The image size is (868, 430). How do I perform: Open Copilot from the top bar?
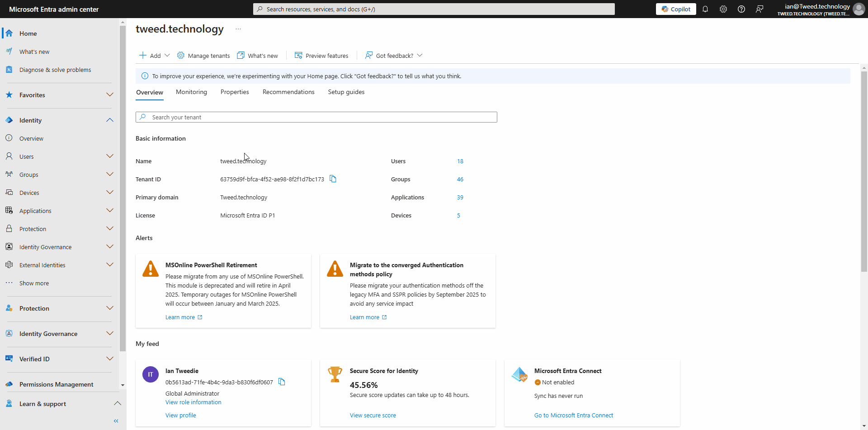point(675,9)
